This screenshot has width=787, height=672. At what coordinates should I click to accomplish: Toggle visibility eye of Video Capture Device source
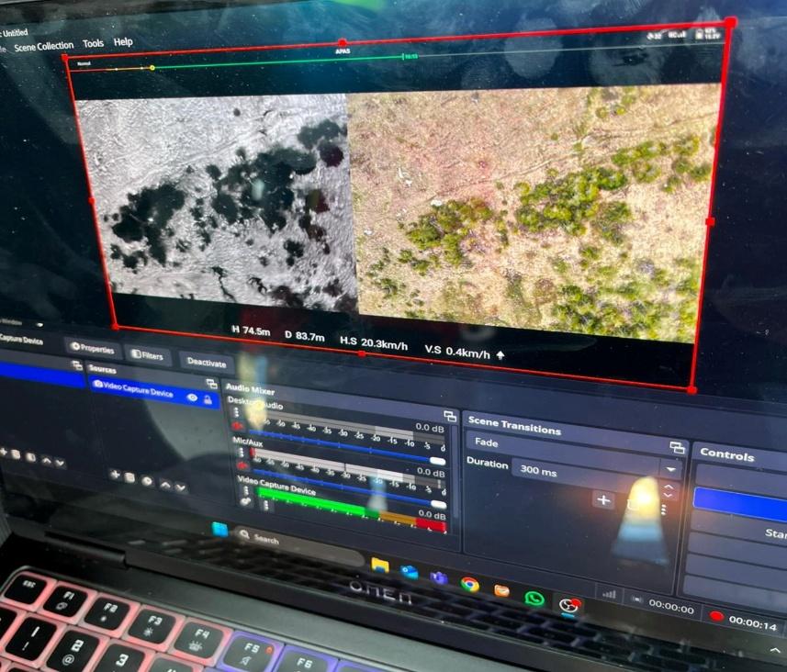point(192,398)
